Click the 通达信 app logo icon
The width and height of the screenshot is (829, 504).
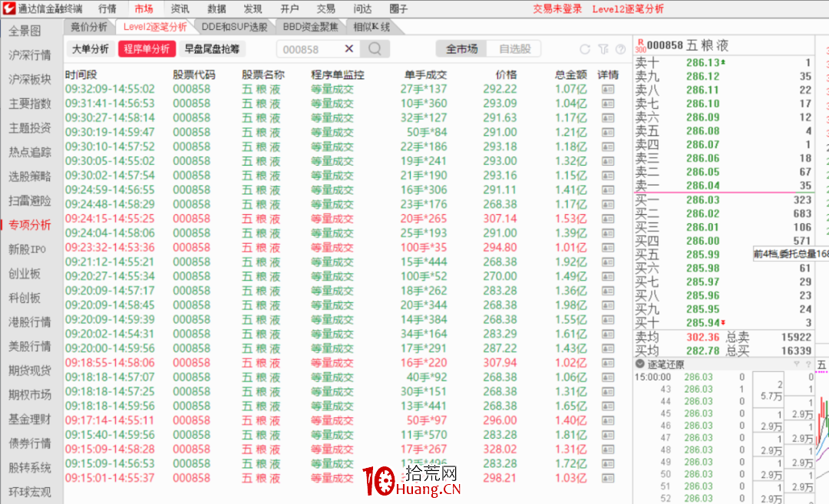point(9,8)
